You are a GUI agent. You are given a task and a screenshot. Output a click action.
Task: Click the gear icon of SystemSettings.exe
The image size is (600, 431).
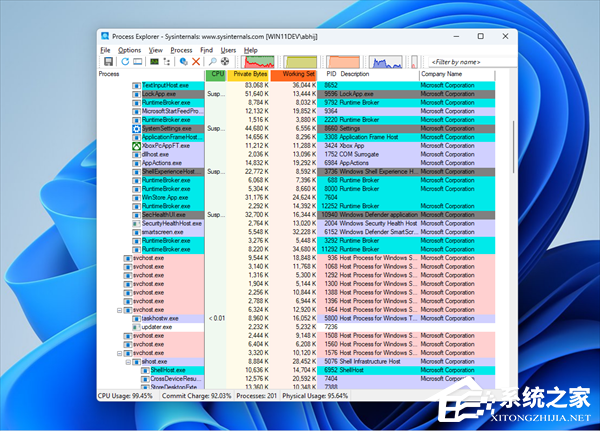click(137, 129)
